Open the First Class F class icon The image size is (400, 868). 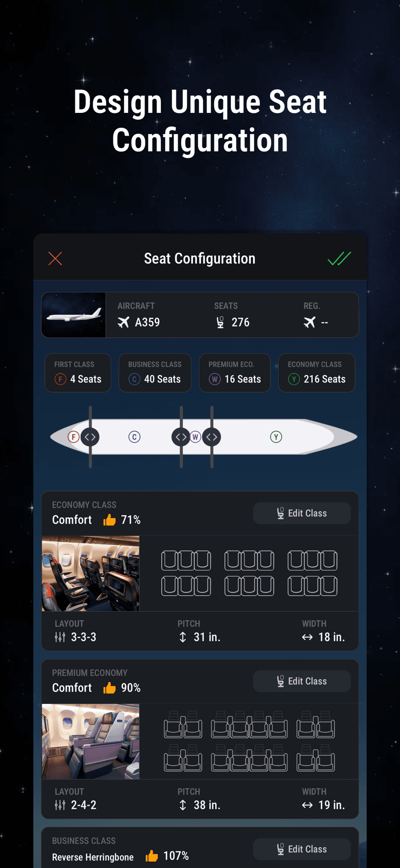[59, 379]
